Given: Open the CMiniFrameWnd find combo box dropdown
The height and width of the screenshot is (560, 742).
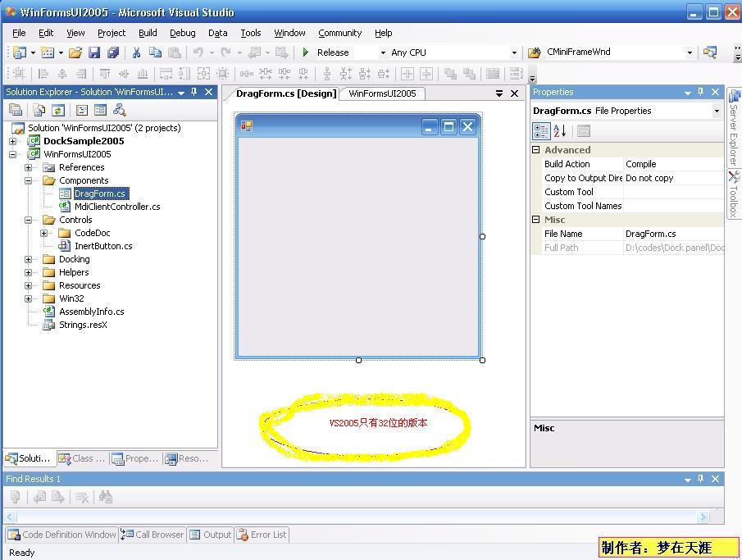Looking at the screenshot, I should [690, 52].
